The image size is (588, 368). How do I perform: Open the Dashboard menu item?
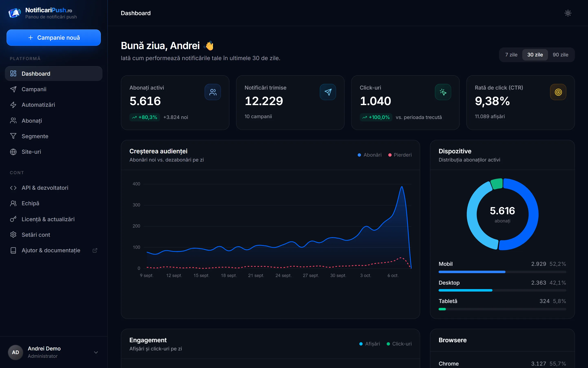54,74
